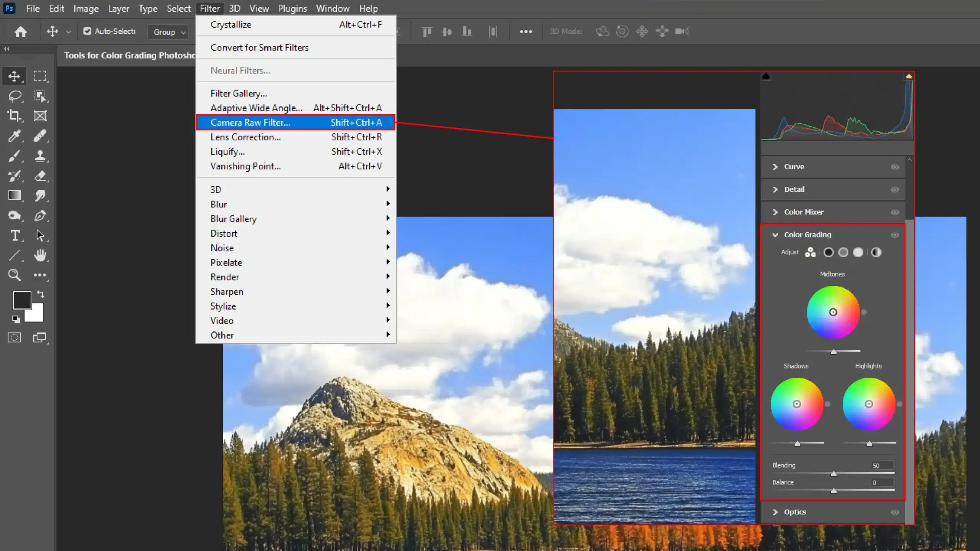The width and height of the screenshot is (980, 551).
Task: Collapse the Color Grading panel
Action: 775,235
